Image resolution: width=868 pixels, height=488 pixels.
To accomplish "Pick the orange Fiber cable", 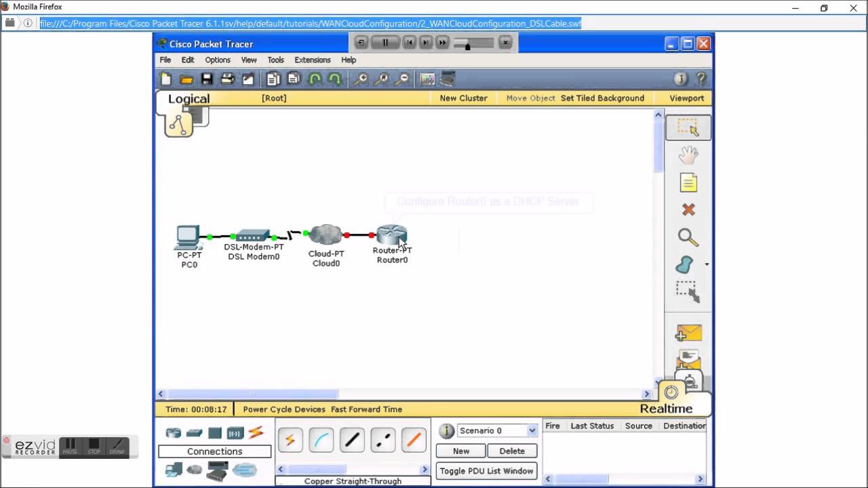I will pyautogui.click(x=414, y=441).
